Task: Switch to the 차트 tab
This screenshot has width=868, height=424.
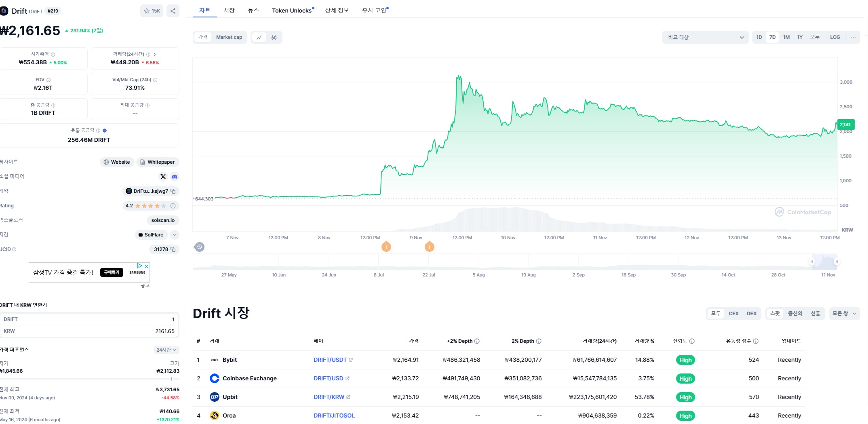Action: (x=205, y=10)
